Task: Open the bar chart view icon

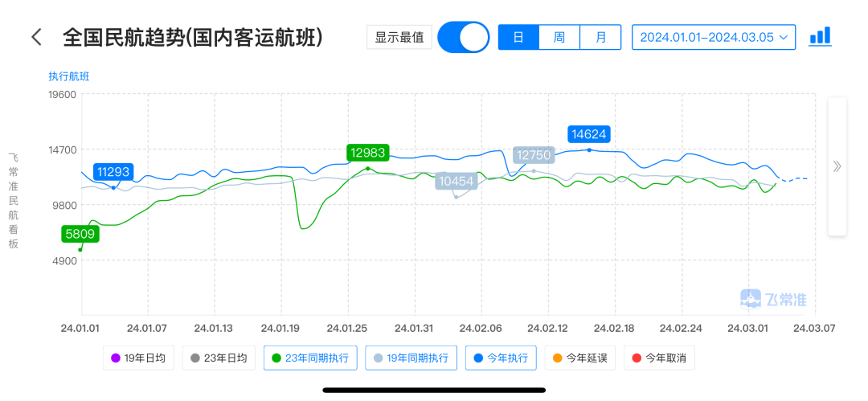Action: click(x=819, y=37)
